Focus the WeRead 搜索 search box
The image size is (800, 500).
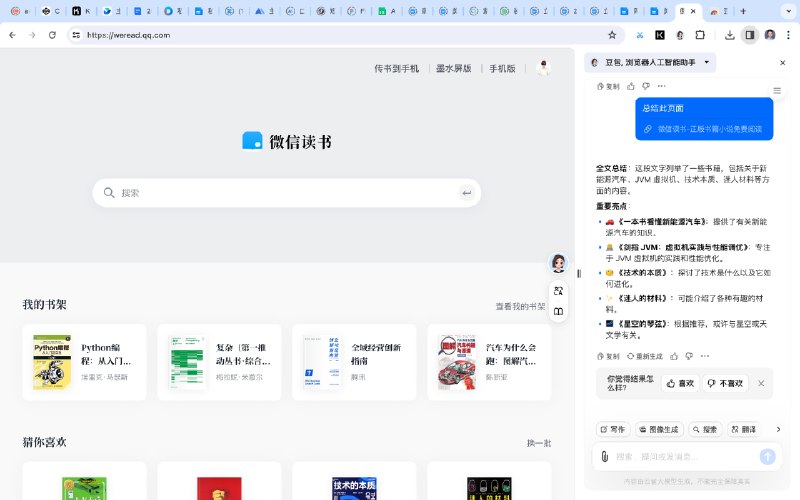[287, 193]
